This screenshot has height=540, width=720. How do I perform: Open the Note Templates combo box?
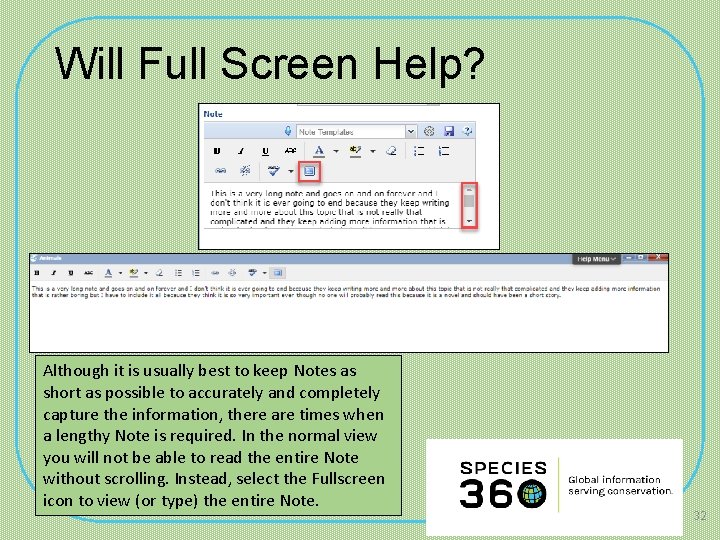[x=356, y=132]
